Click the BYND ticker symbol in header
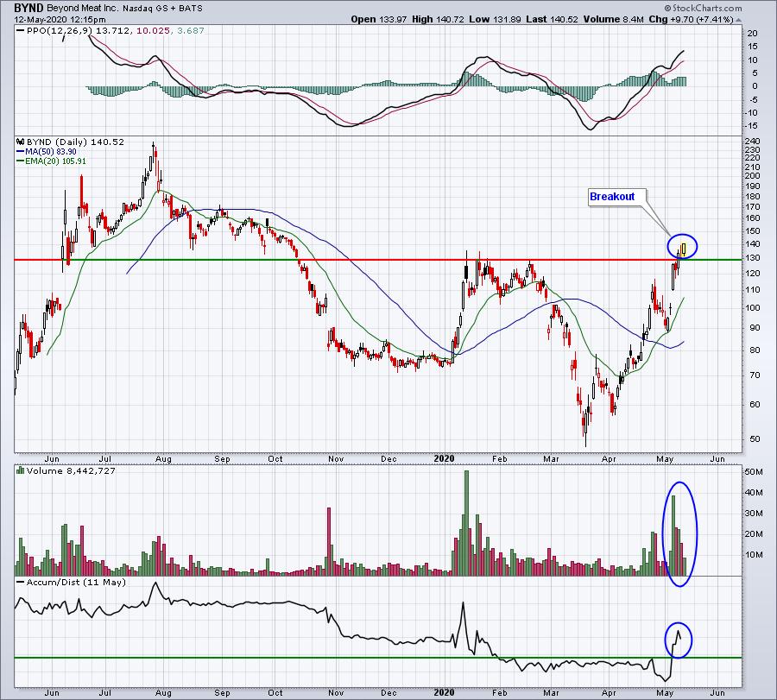777x700 pixels. [28, 8]
